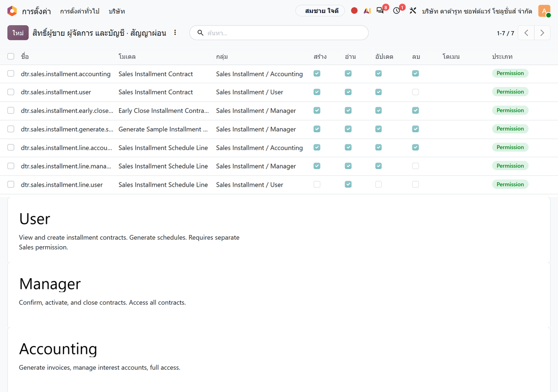Image resolution: width=558 pixels, height=392 pixels.
Task: Open the user avatar menu
Action: (x=545, y=11)
